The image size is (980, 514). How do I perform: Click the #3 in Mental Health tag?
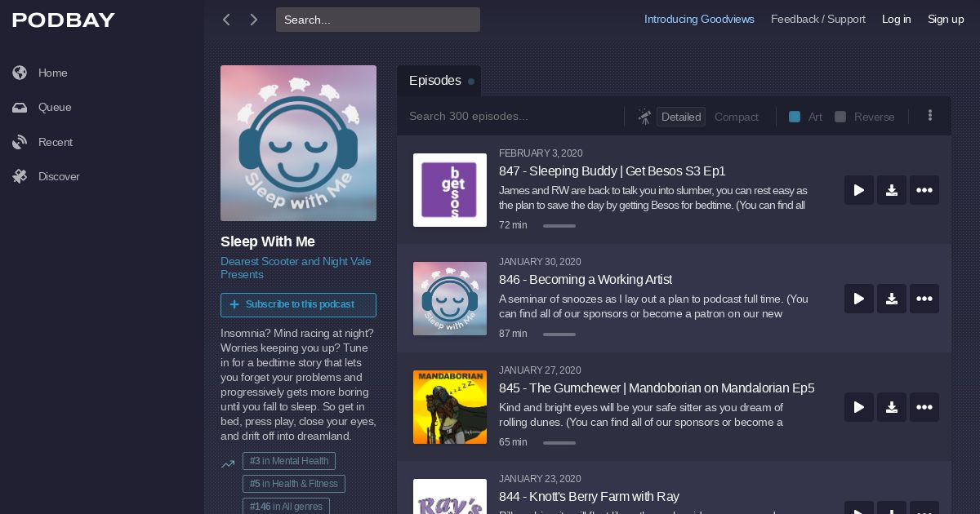tap(289, 461)
